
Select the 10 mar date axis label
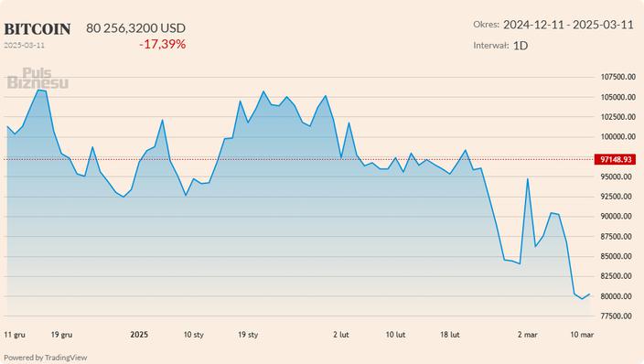(x=582, y=335)
